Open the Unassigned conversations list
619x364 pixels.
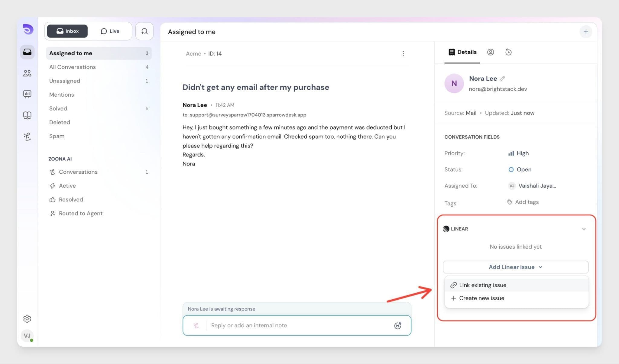65,81
